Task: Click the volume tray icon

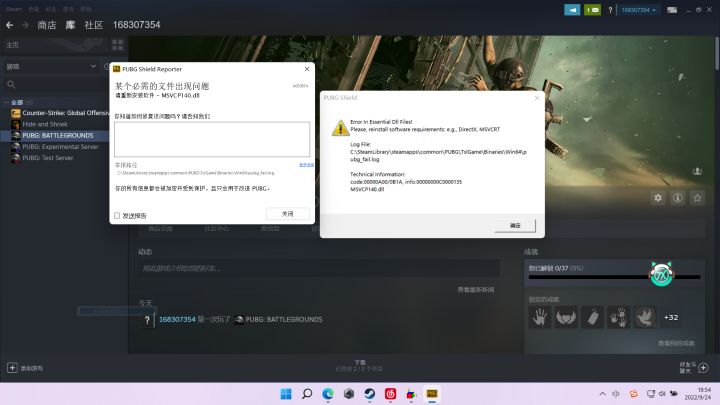Action: [662, 394]
